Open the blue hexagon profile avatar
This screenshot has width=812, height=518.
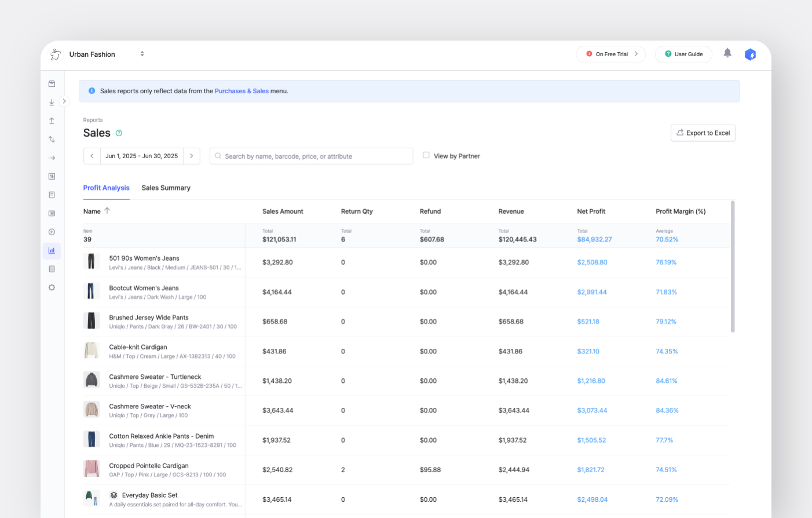[750, 54]
